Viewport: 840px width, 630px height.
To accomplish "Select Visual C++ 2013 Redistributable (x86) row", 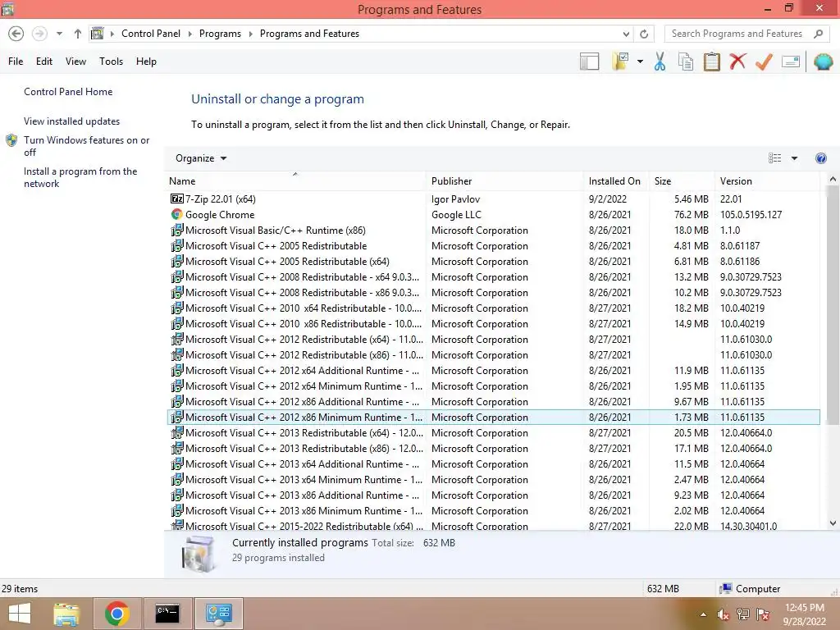I will tap(493, 449).
